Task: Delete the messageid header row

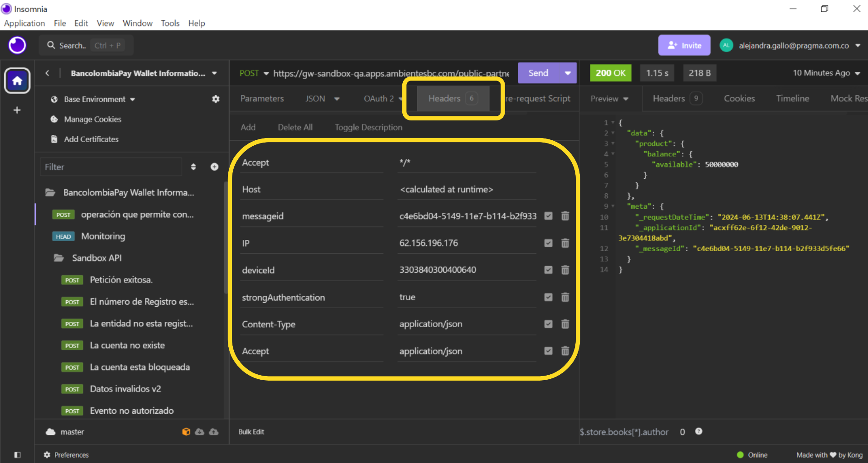Action: pos(565,216)
